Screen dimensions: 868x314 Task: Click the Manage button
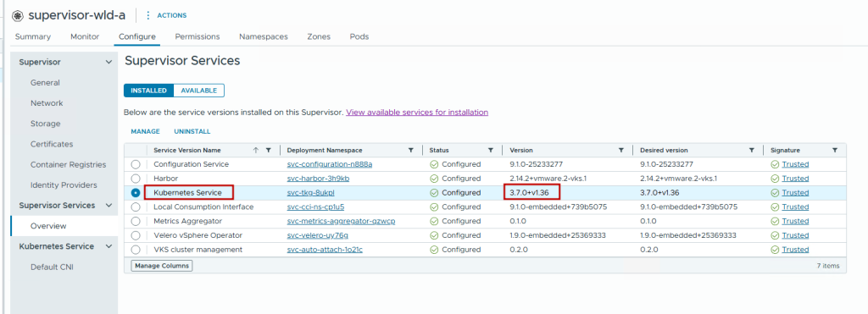[x=145, y=131]
